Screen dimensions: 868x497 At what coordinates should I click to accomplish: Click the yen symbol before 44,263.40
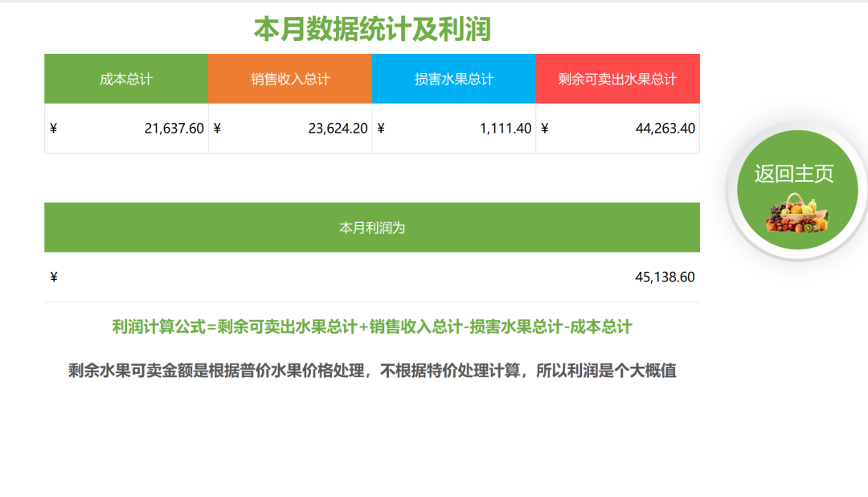[x=545, y=129]
